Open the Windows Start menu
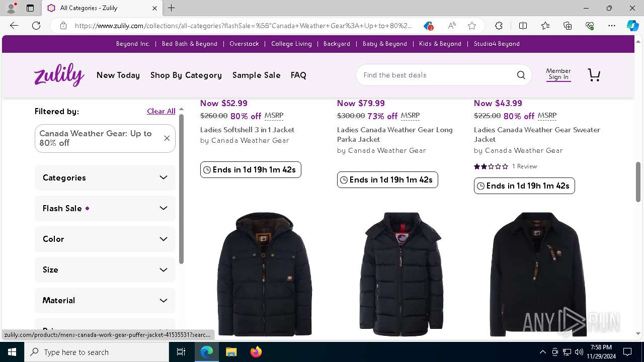Viewport: 644px width, 362px height. 12,352
